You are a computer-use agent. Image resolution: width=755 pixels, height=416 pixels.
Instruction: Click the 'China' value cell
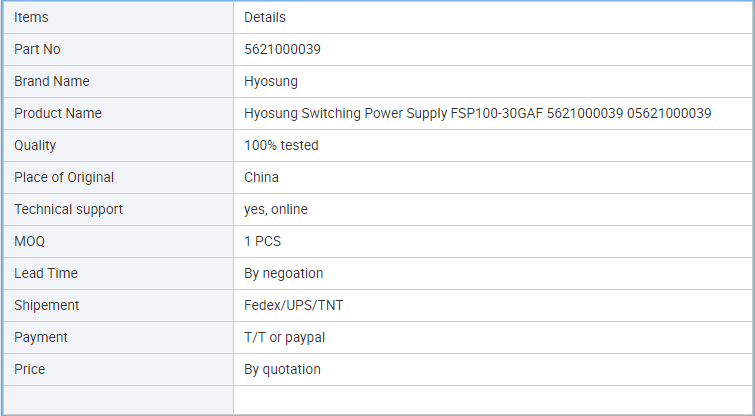coord(261,177)
